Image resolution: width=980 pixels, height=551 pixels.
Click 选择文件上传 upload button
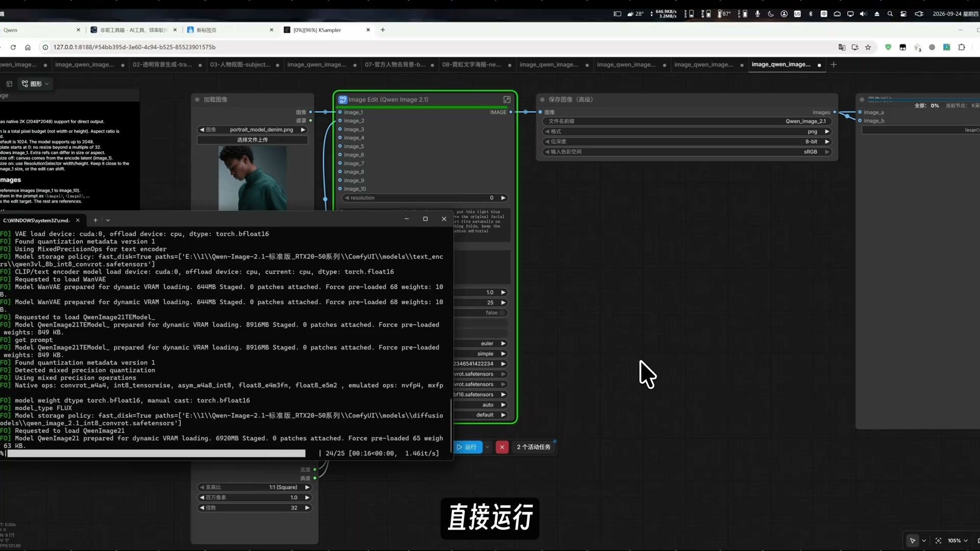(x=252, y=140)
